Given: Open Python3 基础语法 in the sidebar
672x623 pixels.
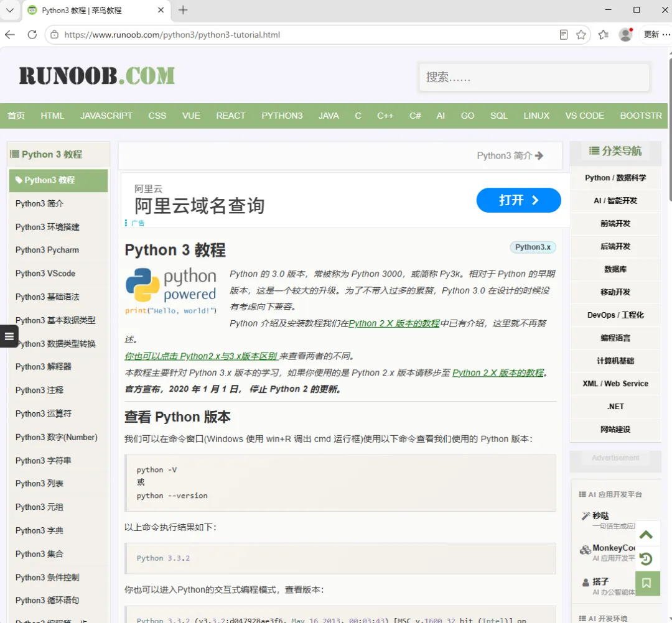Looking at the screenshot, I should (x=47, y=297).
